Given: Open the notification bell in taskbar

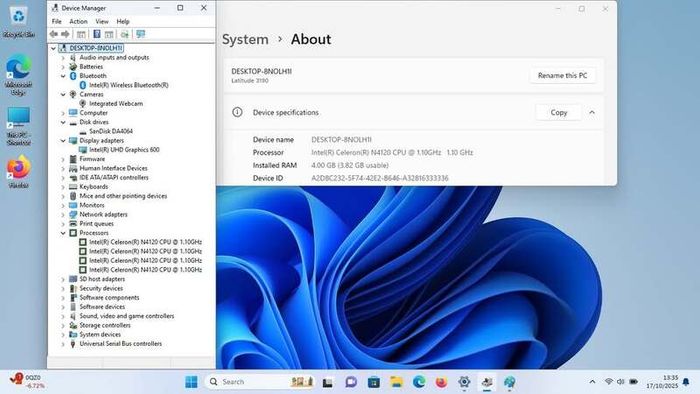Looking at the screenshot, I should click(686, 382).
